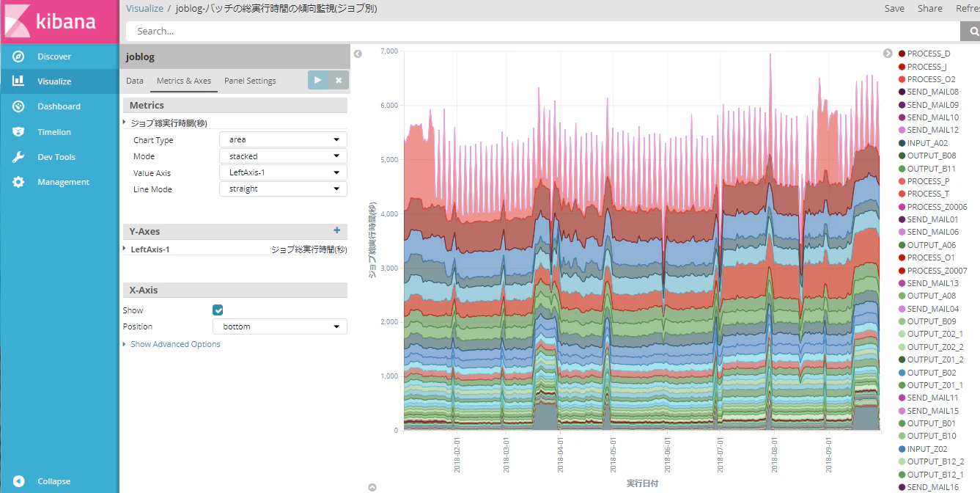Select PROCESS_O2 in the legend
Screen dimensions: 980x493
931,79
